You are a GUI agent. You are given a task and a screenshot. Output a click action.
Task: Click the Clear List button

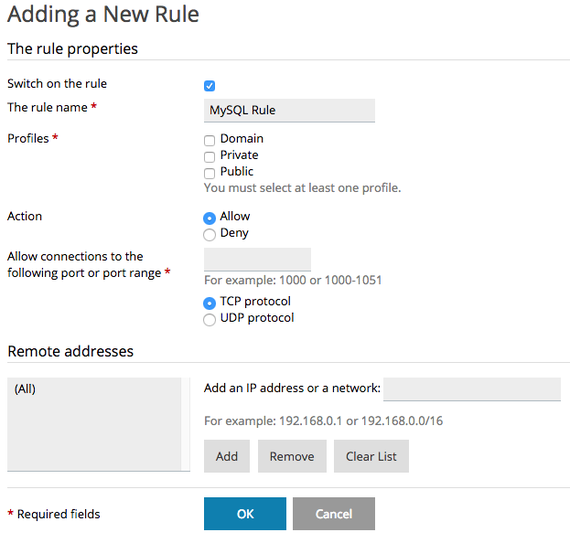371,456
